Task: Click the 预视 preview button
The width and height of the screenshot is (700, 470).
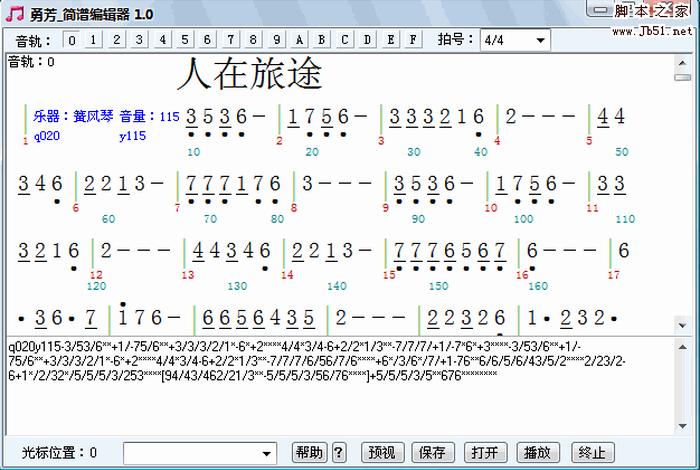Action: coord(383,453)
